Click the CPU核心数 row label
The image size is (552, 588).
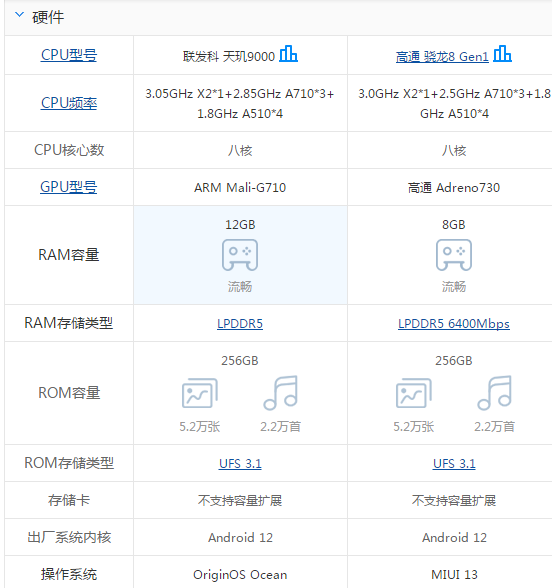(69, 150)
